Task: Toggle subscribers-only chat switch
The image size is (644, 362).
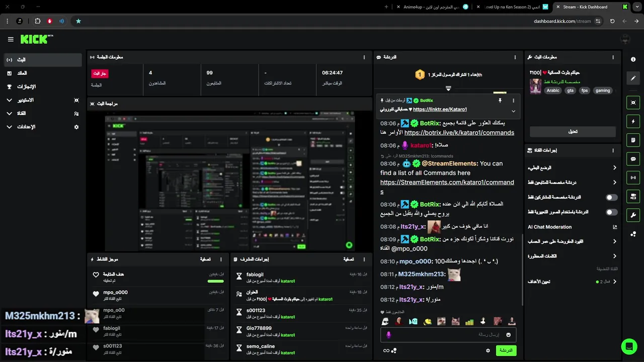Action: pyautogui.click(x=612, y=198)
